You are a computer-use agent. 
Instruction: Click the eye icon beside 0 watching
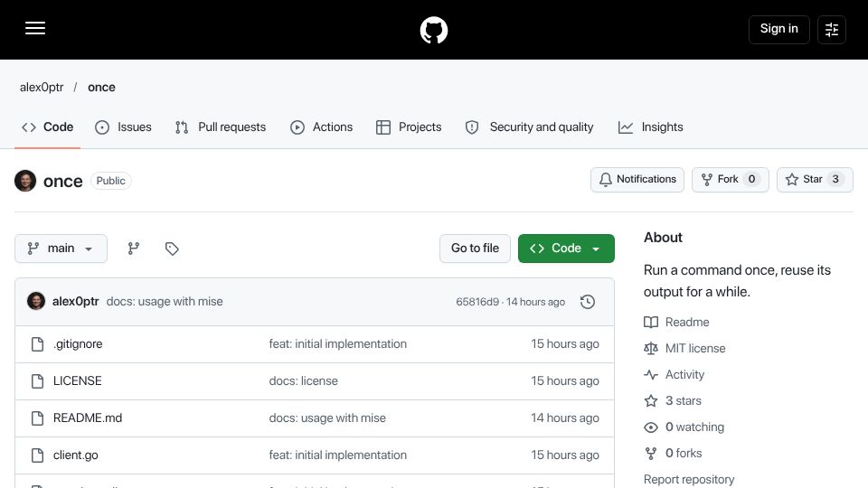(x=651, y=427)
